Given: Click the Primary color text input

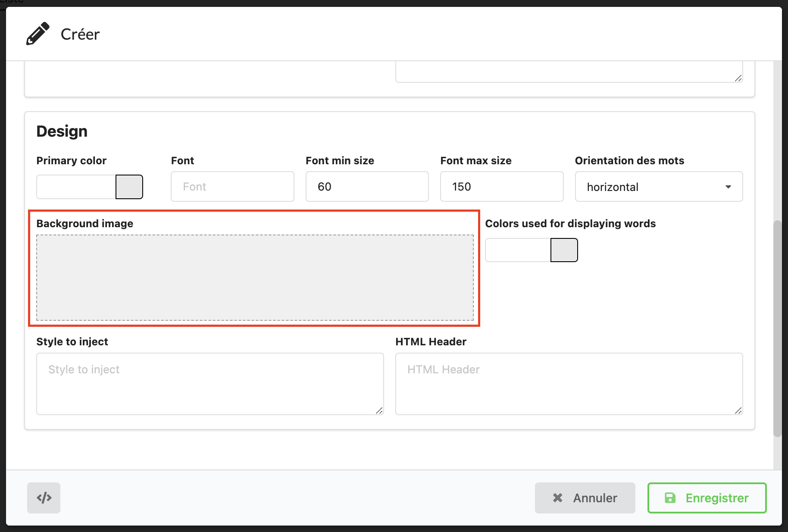Looking at the screenshot, I should [x=76, y=187].
